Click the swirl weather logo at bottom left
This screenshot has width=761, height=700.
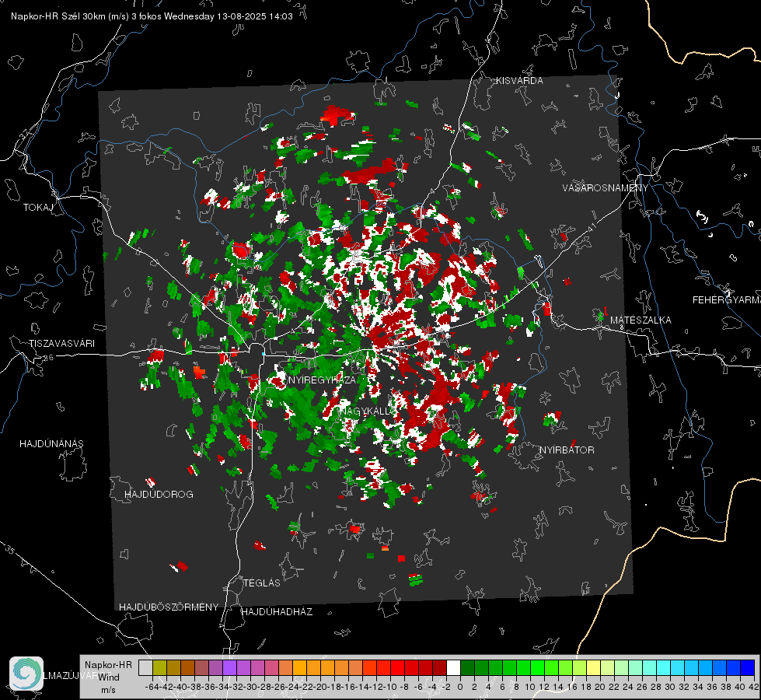pyautogui.click(x=26, y=674)
